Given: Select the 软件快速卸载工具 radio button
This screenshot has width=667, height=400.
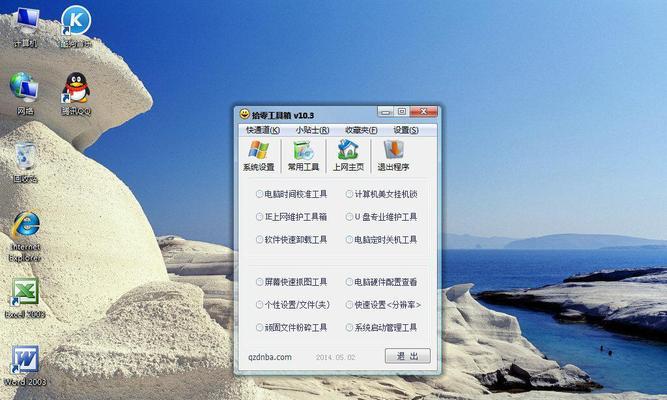Looking at the screenshot, I should (259, 240).
